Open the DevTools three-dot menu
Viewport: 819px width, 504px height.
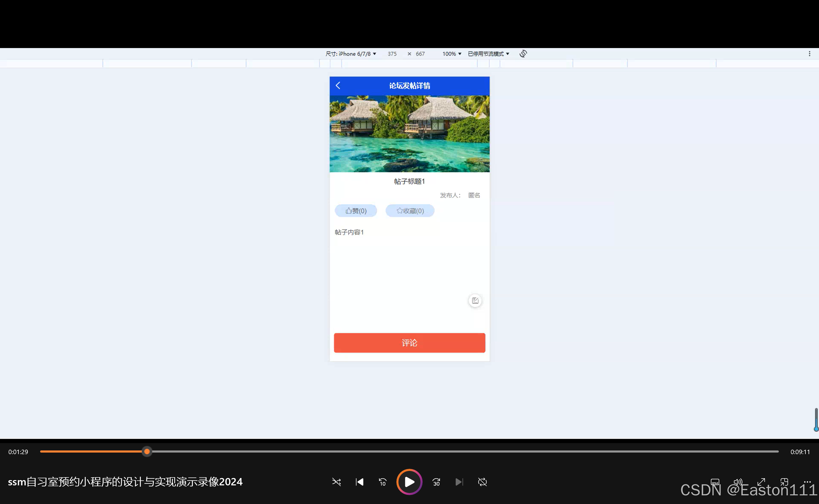point(809,54)
